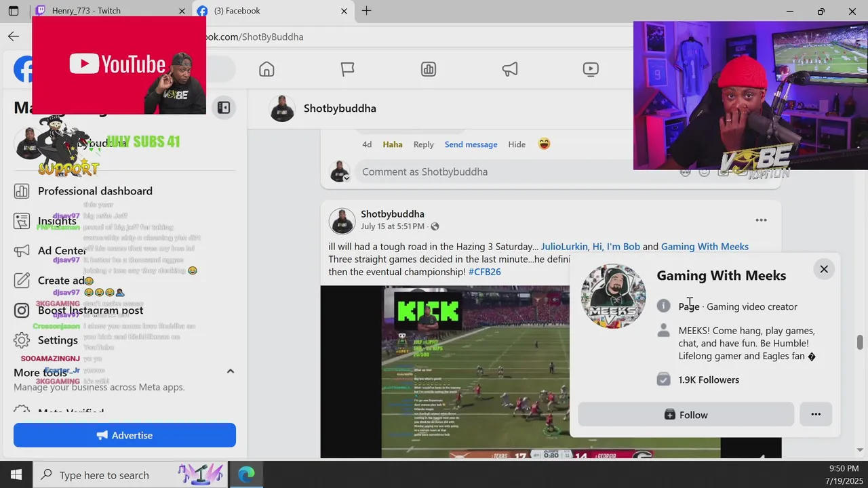The width and height of the screenshot is (868, 488).
Task: Close the Henry_773 Twitch tab
Action: tap(182, 11)
